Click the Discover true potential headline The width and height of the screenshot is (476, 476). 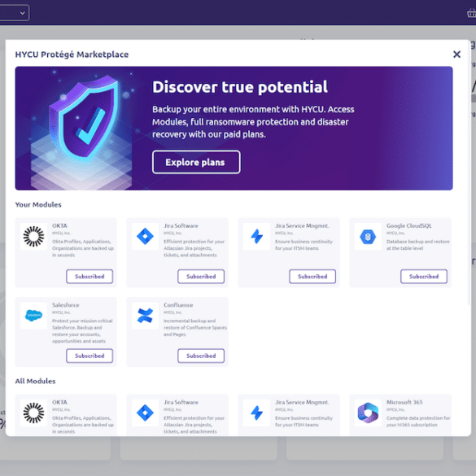(240, 87)
